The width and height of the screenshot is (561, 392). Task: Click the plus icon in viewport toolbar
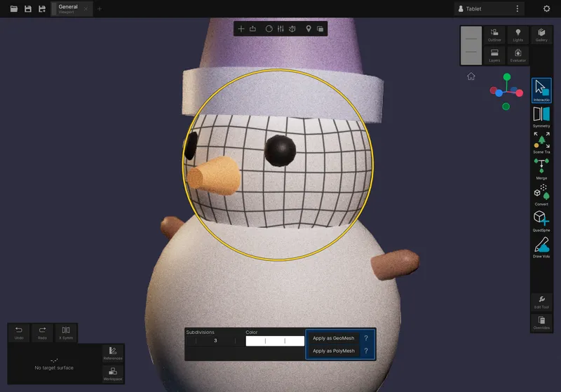tap(241, 29)
